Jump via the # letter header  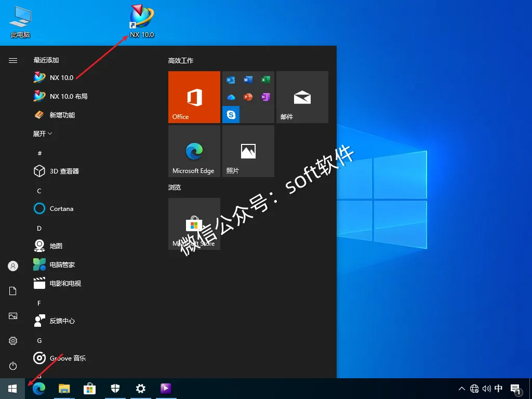[x=39, y=153]
